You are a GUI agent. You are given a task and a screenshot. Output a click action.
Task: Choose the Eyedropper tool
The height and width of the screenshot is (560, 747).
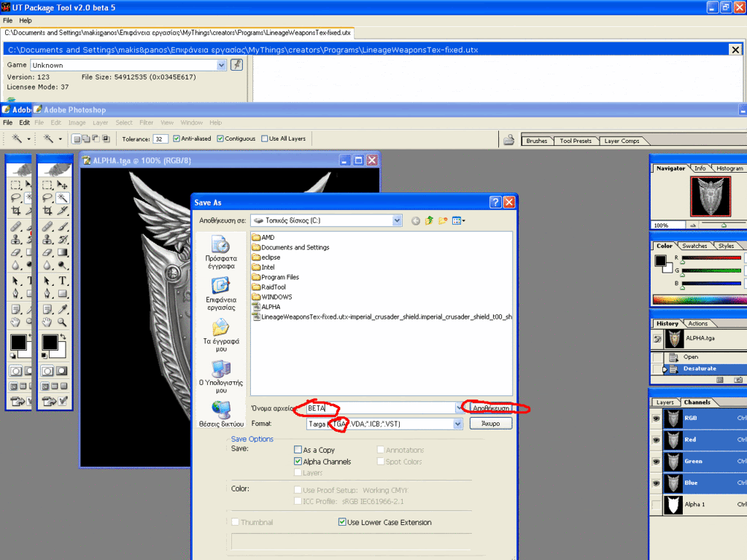click(63, 308)
